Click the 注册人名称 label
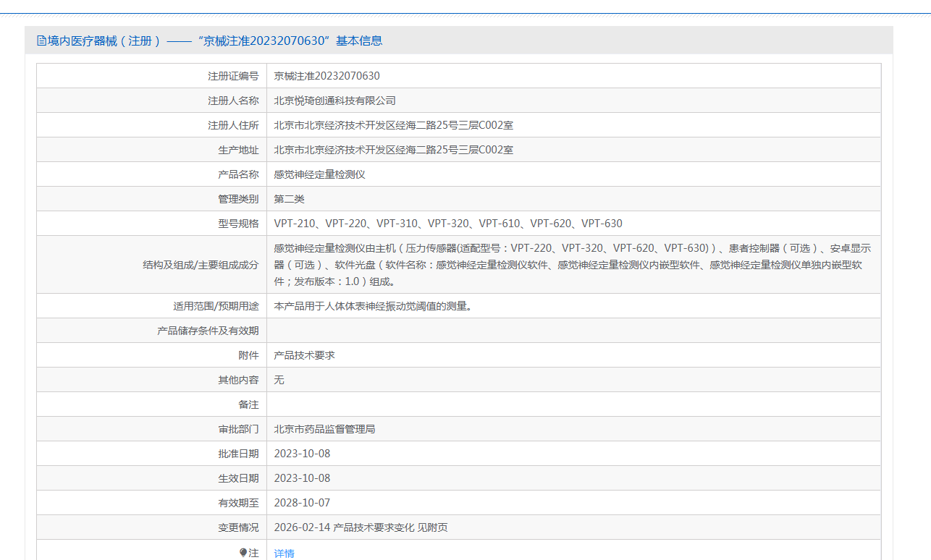 [233, 101]
